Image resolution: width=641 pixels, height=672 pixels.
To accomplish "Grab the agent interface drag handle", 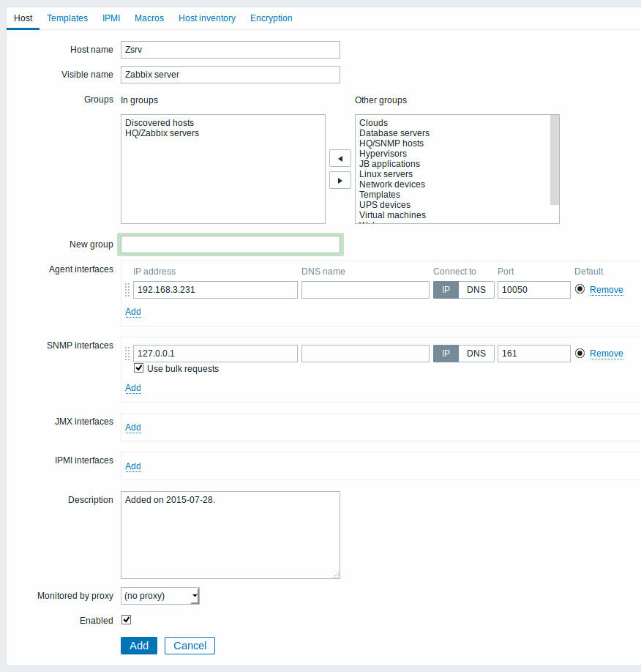I will pyautogui.click(x=127, y=290).
